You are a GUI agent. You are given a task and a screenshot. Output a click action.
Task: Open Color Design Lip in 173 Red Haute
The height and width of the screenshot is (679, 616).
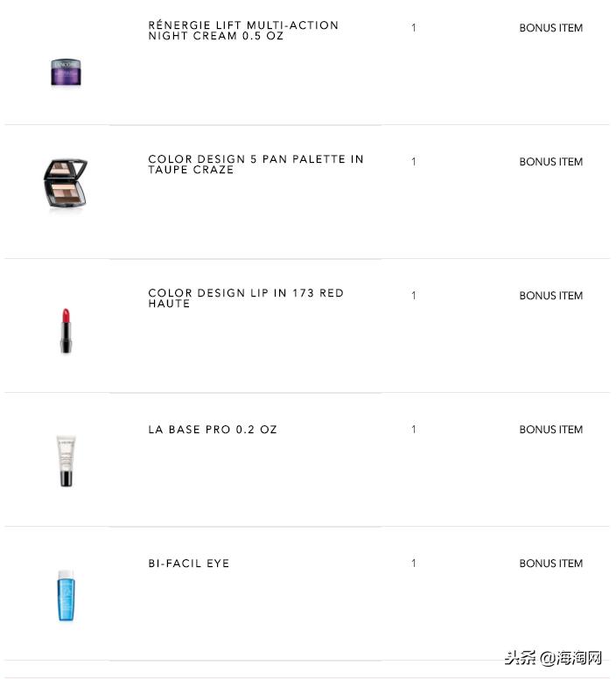coord(246,298)
